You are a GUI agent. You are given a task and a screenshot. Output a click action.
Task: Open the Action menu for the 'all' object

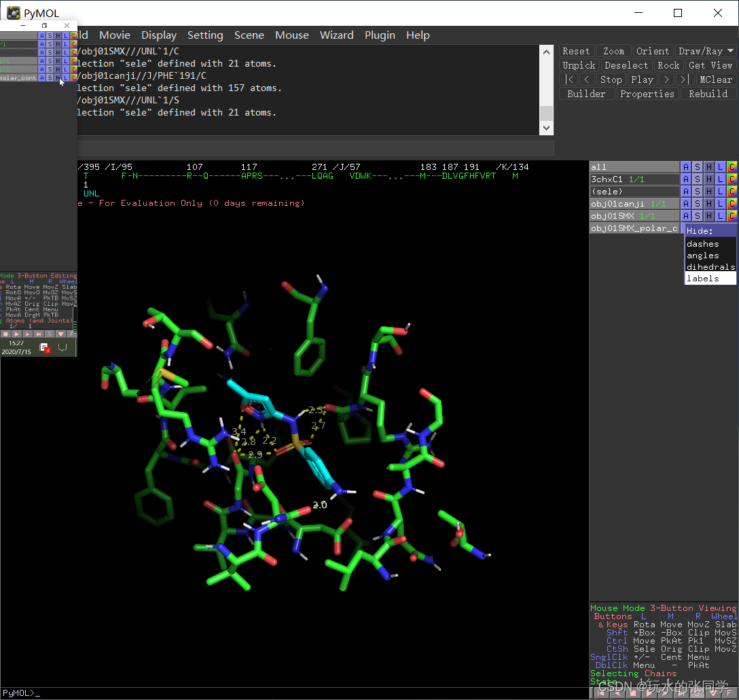[x=686, y=167]
